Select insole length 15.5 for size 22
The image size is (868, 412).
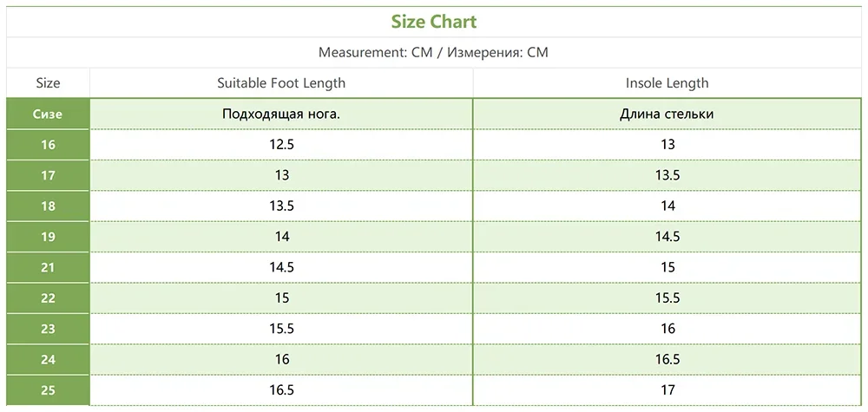[x=667, y=298]
